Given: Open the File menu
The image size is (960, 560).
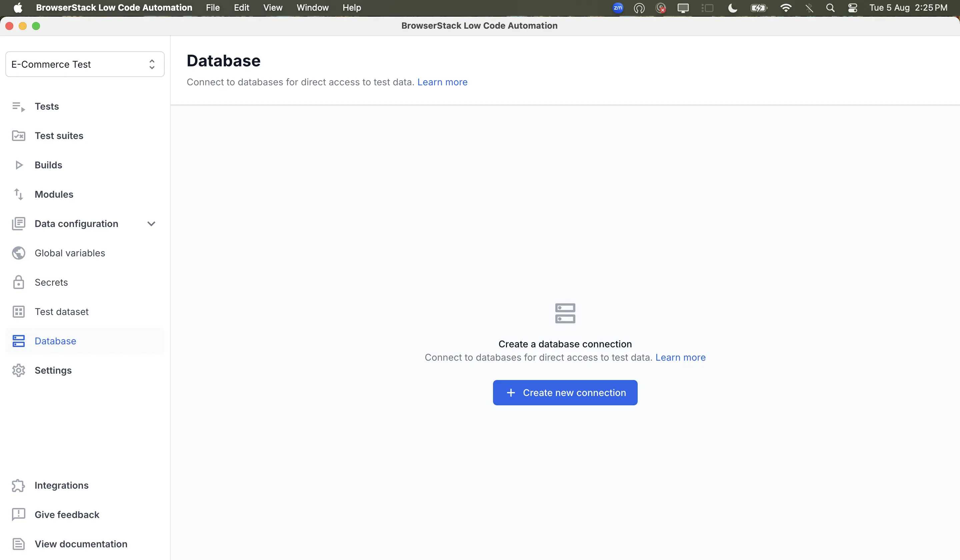Looking at the screenshot, I should coord(213,8).
